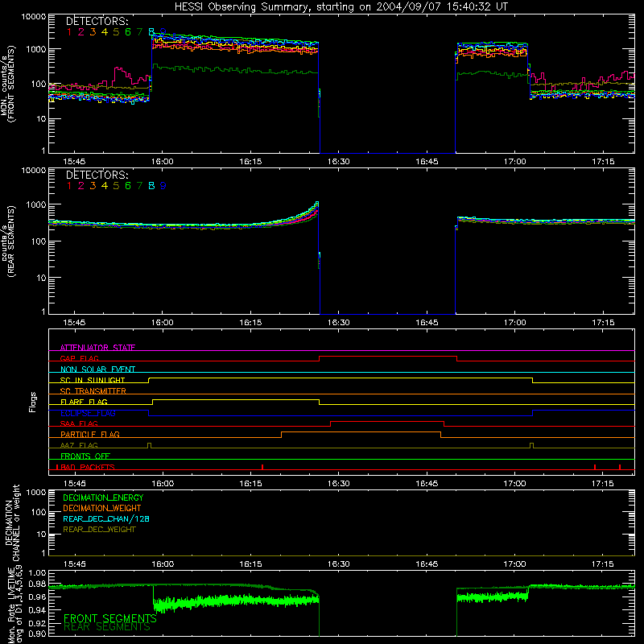Click the REAR_DEC_WEIGHT legend entry
Image resolution: width=644 pixels, height=644 pixels.
(99, 530)
